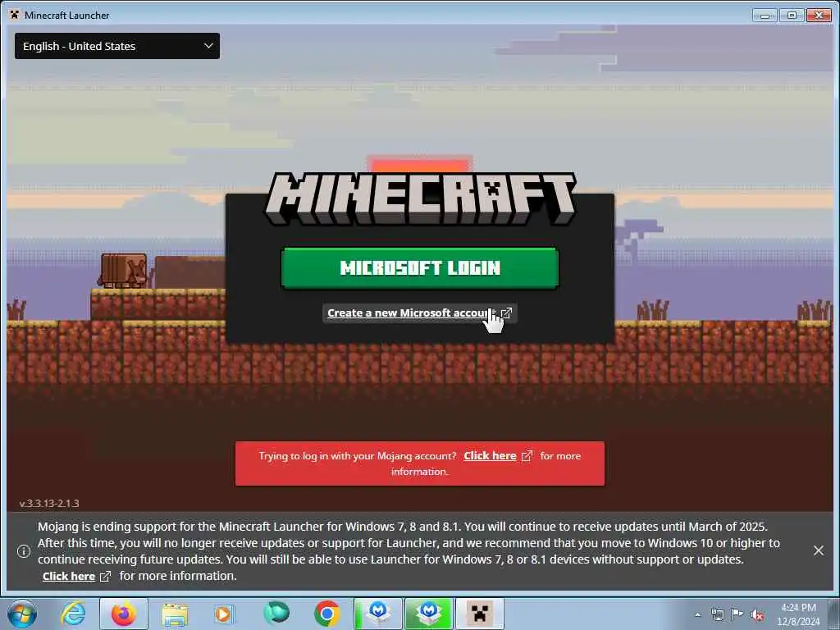
Task: Launch Google Chrome from the taskbar
Action: [326, 614]
